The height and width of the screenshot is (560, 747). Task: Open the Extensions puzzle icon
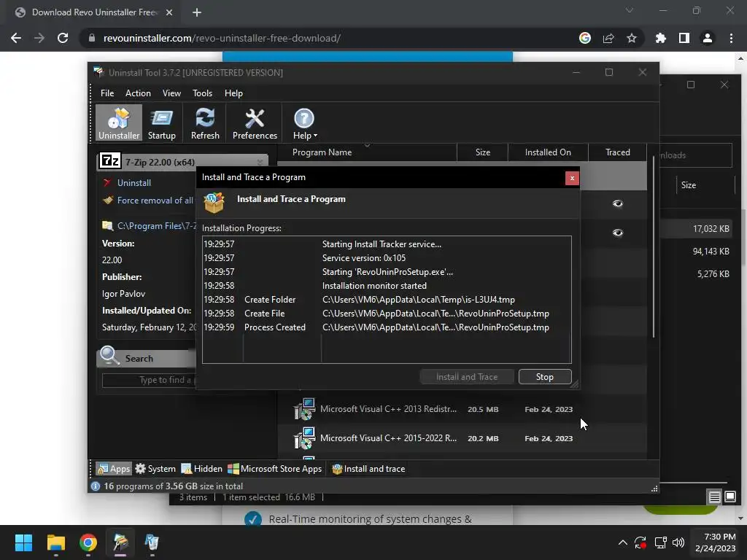pos(661,38)
